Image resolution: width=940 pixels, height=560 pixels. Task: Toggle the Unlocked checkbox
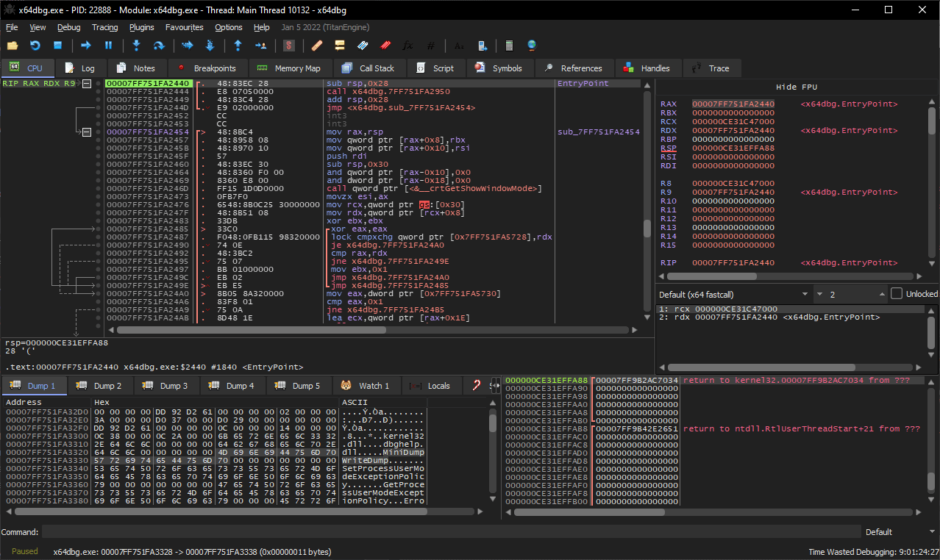[x=896, y=294]
